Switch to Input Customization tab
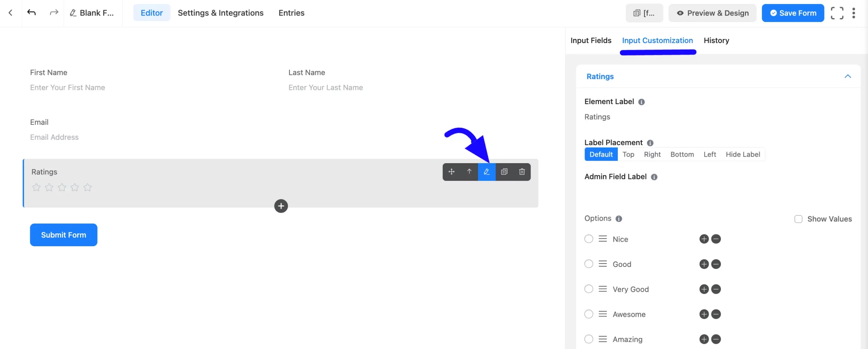The image size is (868, 349). (657, 40)
